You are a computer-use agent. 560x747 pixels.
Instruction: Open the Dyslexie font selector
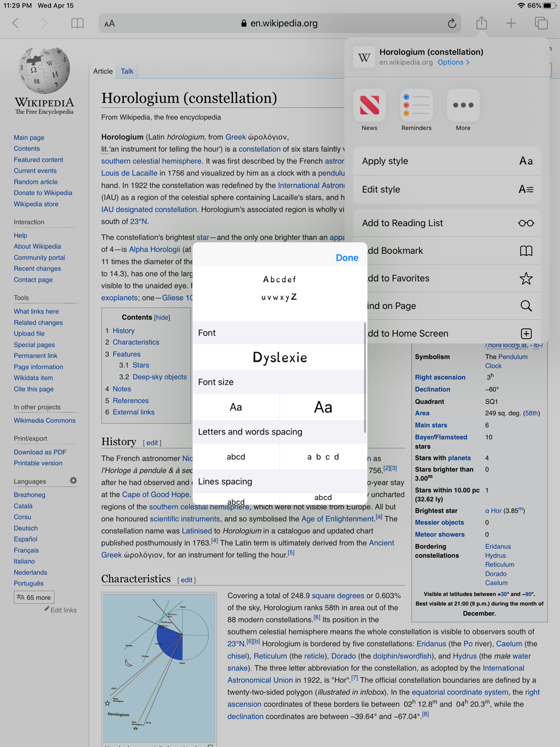(279, 357)
